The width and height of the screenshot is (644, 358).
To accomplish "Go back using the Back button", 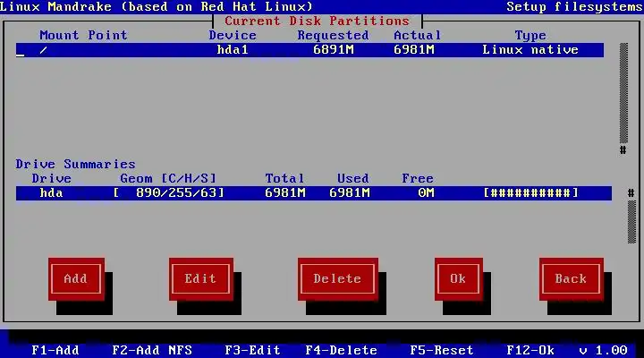I will coord(572,279).
